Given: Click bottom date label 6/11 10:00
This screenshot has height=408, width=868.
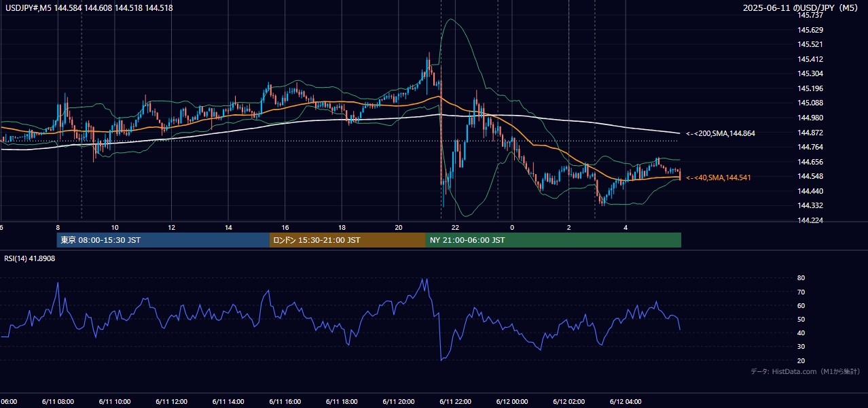Looking at the screenshot, I should 115,401.
